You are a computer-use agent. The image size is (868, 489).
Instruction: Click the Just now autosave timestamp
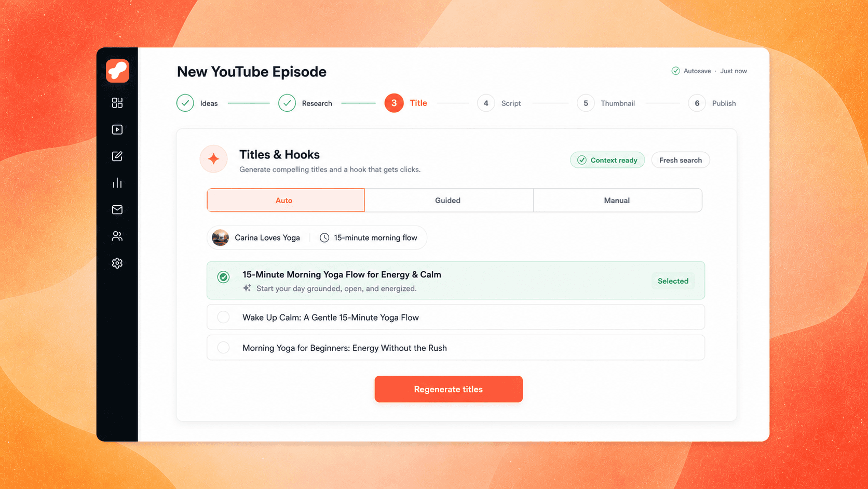[733, 71]
